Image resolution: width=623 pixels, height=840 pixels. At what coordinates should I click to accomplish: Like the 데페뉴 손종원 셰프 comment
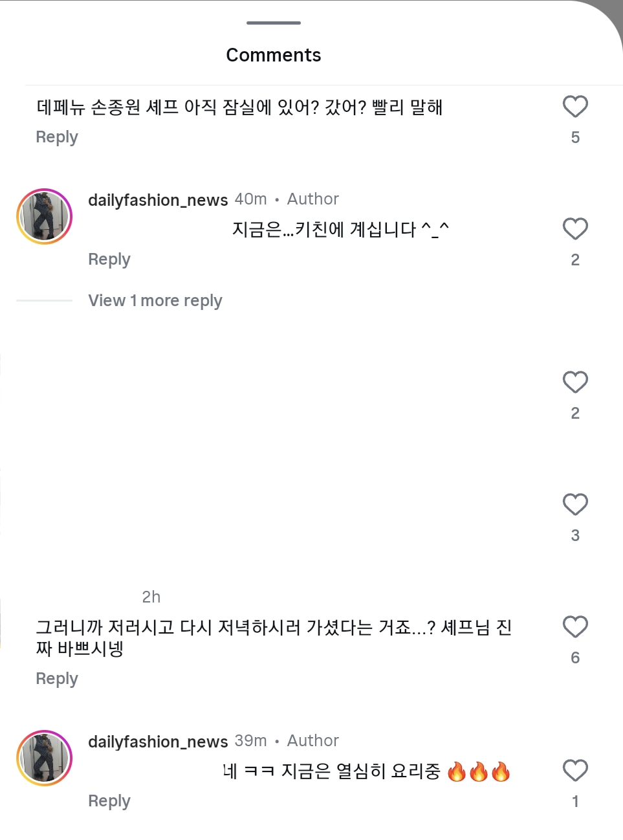tap(575, 107)
